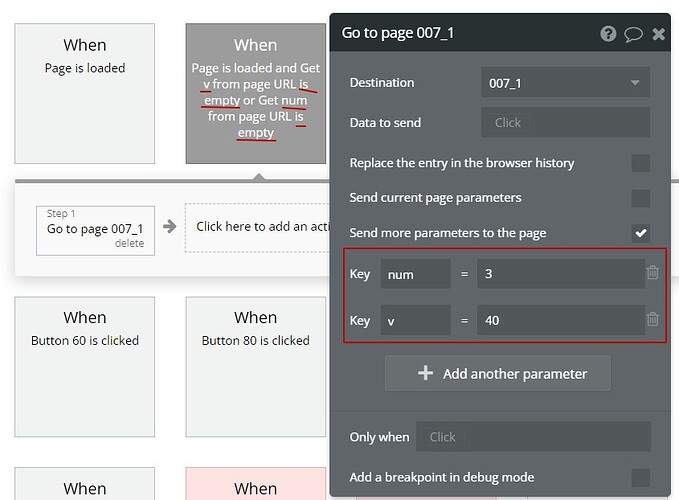Screen dimensions: 679x500
Task: Edit the key field containing v
Action: coord(416,320)
